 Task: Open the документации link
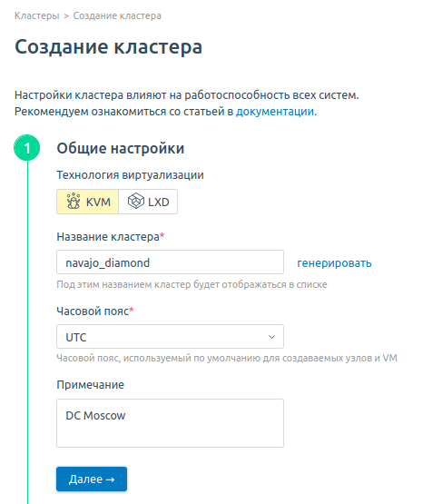(276, 112)
